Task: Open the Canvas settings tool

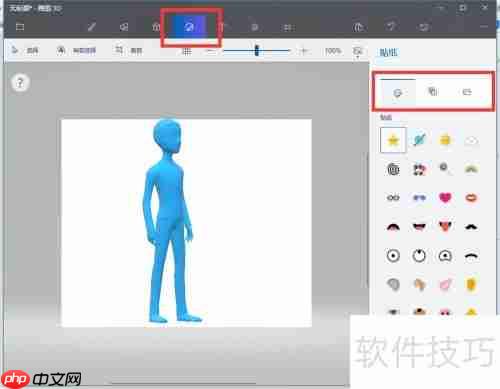Action: click(288, 27)
